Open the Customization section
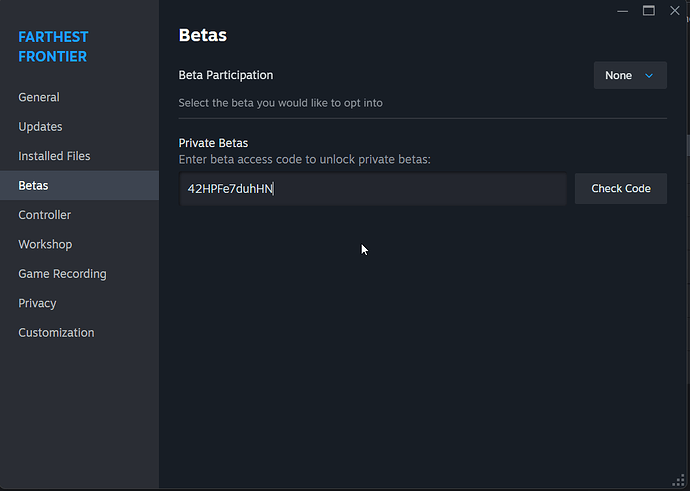 [56, 333]
